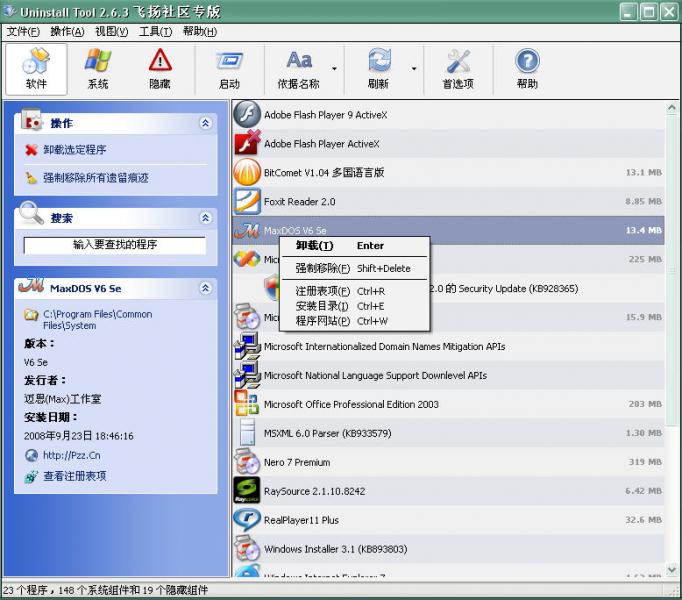The width and height of the screenshot is (682, 600).
Task: Click the Adobe Flash Player 9 gray icon
Action: pyautogui.click(x=247, y=114)
